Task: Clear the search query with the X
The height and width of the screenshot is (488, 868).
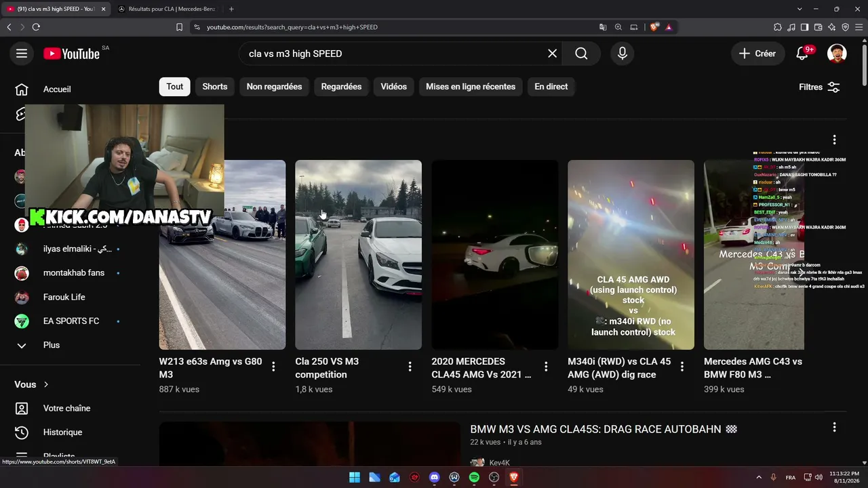Action: [553, 54]
